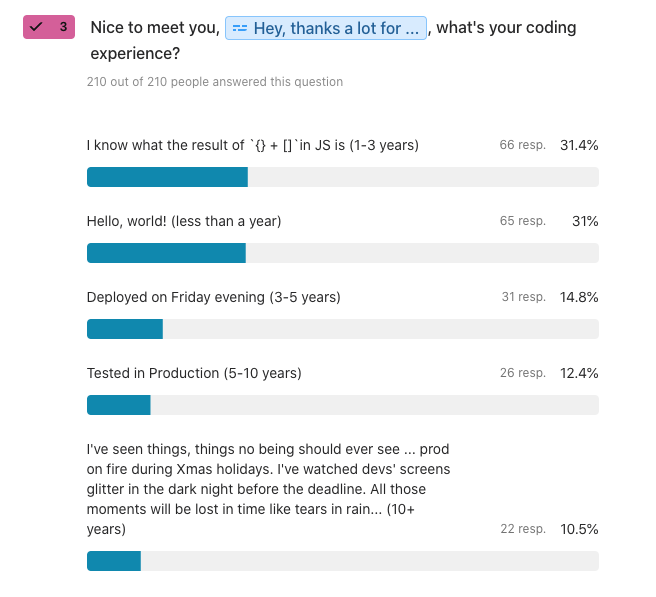
Task: Click the recall icon inside the blue answer chip
Action: pos(239,28)
